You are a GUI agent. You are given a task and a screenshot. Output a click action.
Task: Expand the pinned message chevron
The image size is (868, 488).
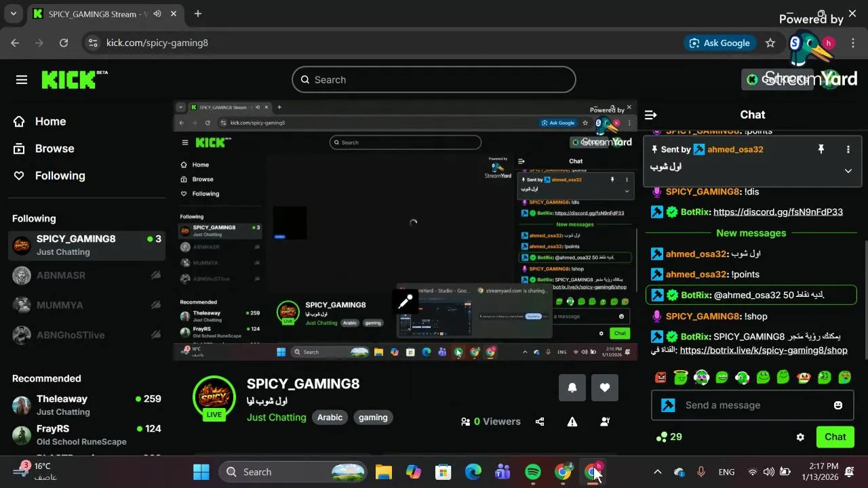click(x=848, y=171)
